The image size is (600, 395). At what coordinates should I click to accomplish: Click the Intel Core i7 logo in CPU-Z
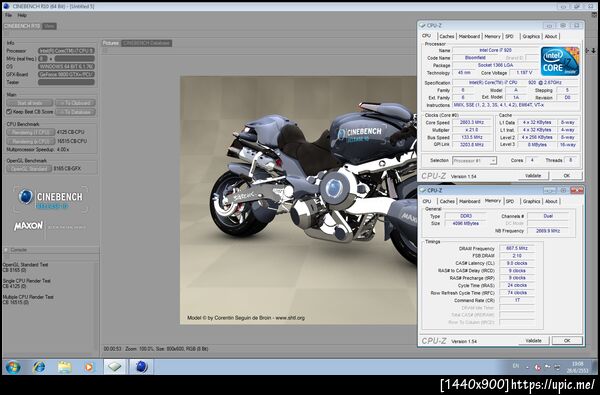[559, 61]
